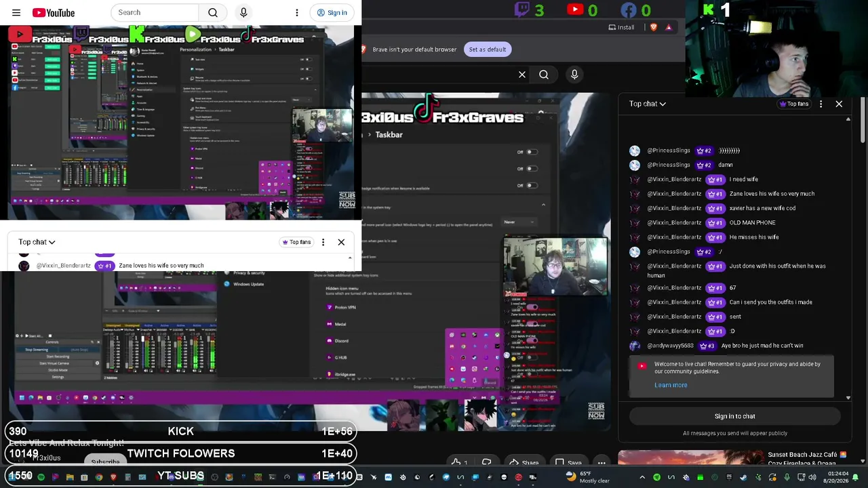Open the Learn more guidelines link
This screenshot has width=868, height=488.
[x=671, y=385]
